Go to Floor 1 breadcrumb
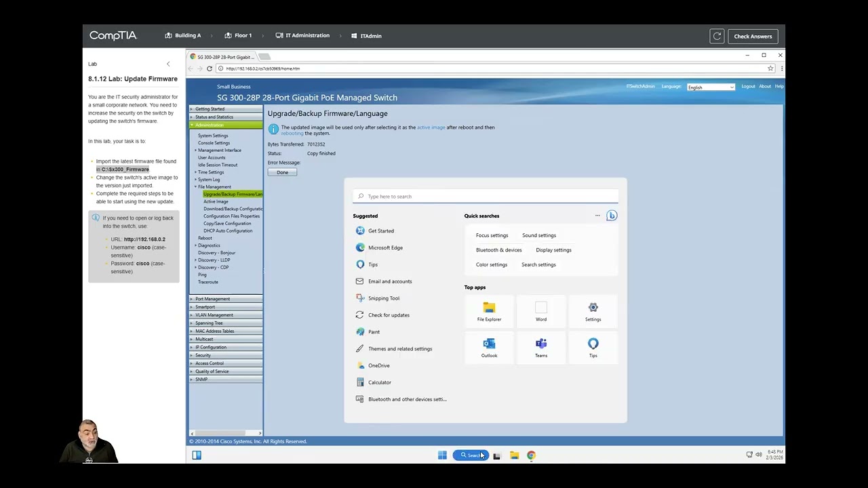The width and height of the screenshot is (868, 488). click(238, 35)
